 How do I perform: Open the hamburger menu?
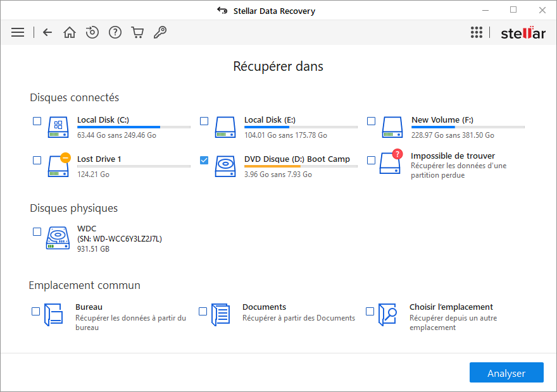click(18, 32)
